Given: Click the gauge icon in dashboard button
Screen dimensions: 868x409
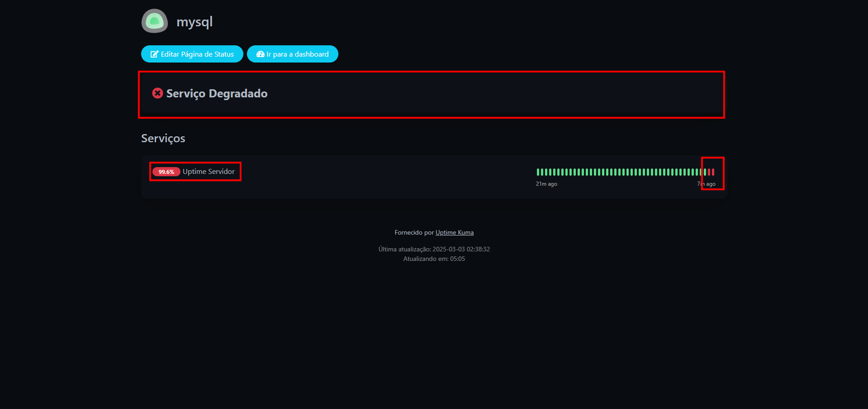Looking at the screenshot, I should pos(260,54).
